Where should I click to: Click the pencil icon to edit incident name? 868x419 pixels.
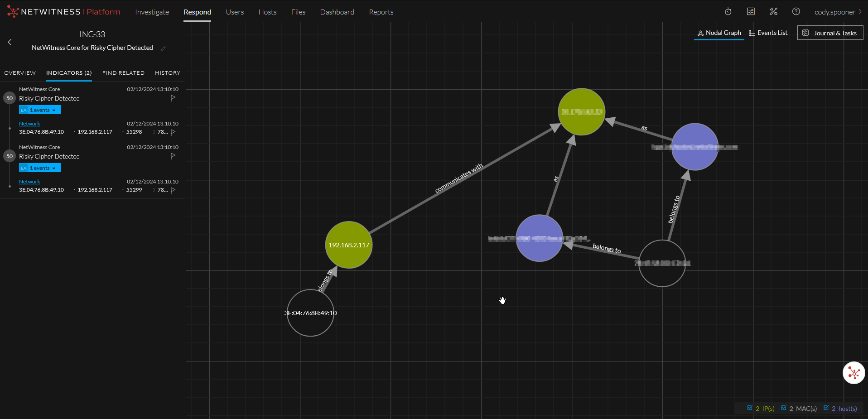pyautogui.click(x=163, y=48)
